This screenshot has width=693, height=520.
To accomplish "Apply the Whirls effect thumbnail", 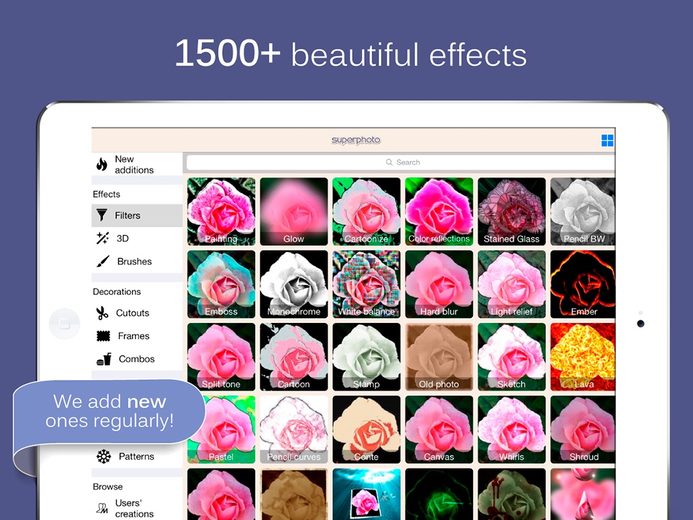I will [x=512, y=429].
